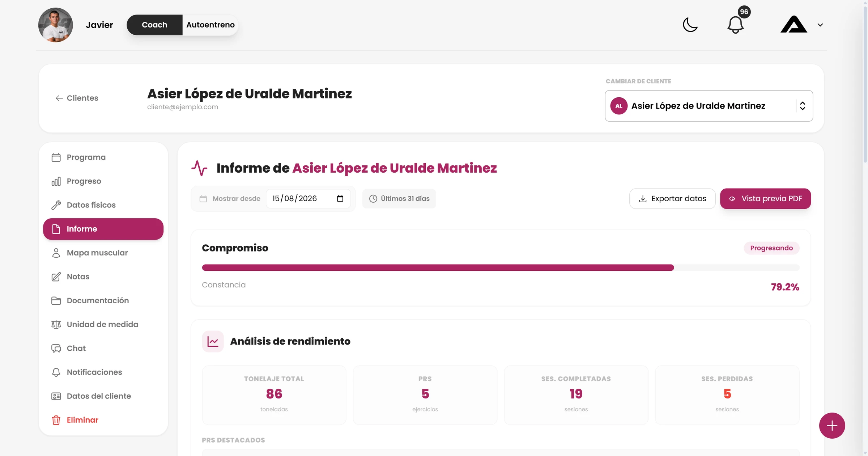The width and height of the screenshot is (868, 456).
Task: Click the AL client initials avatar
Action: (619, 106)
